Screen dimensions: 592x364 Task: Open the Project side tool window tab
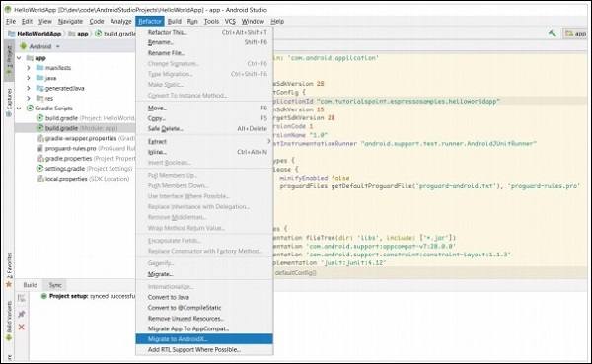click(9, 60)
